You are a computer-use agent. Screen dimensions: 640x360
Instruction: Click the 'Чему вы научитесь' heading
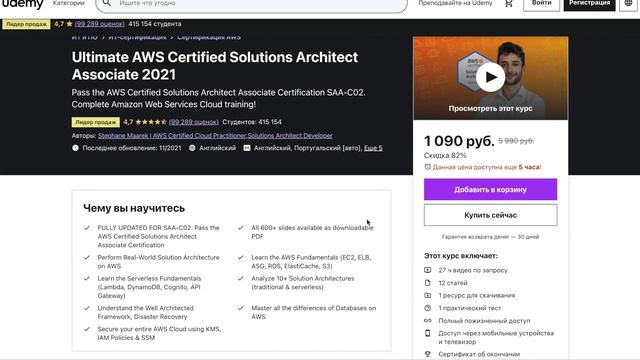click(x=134, y=208)
